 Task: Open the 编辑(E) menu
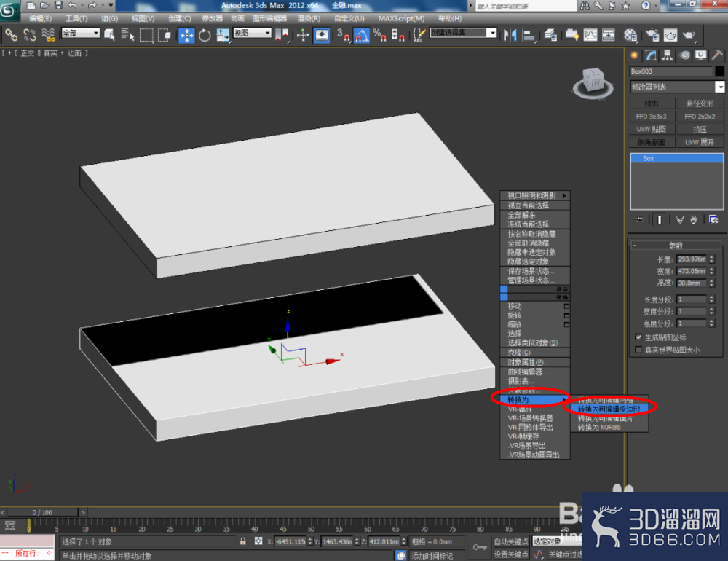(40, 19)
